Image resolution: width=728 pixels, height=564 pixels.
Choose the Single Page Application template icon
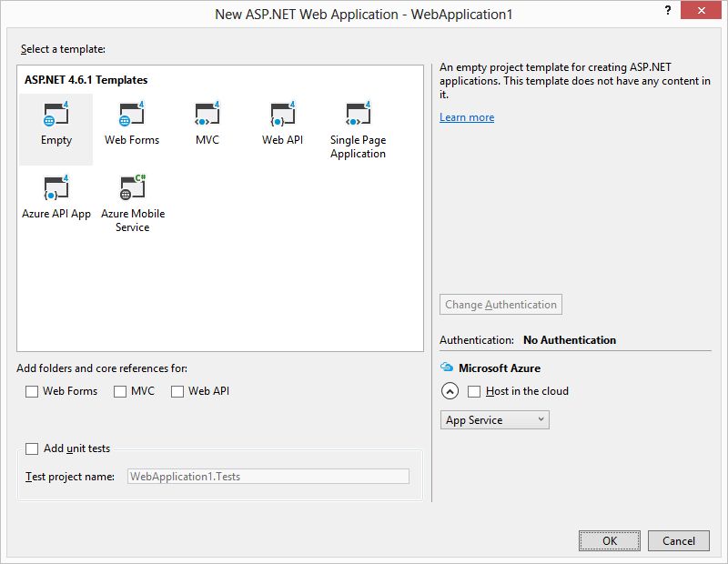tap(358, 114)
